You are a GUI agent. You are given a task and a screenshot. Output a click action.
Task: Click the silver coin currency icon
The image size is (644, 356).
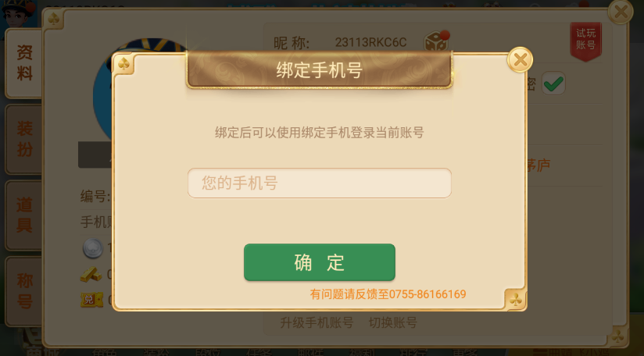(93, 248)
